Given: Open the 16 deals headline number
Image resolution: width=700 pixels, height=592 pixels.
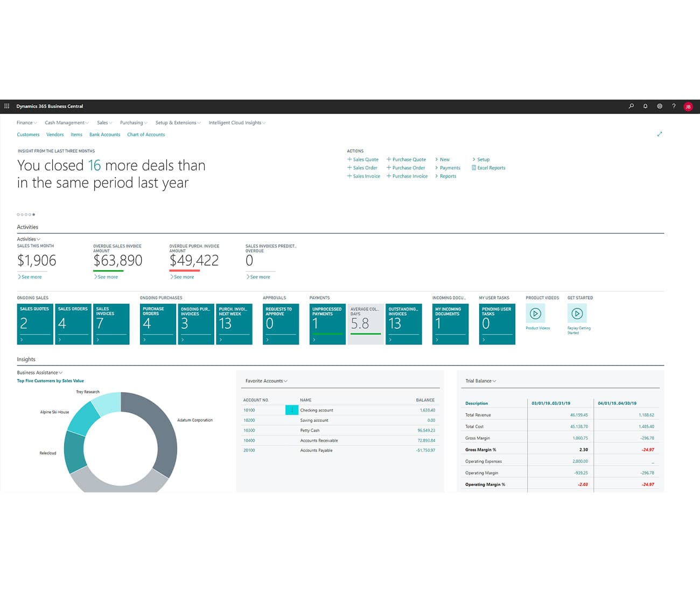Looking at the screenshot, I should (x=94, y=165).
